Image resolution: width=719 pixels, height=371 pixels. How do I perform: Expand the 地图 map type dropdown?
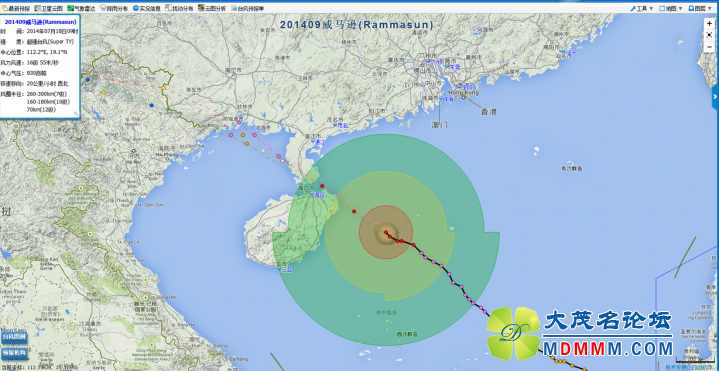pyautogui.click(x=671, y=8)
